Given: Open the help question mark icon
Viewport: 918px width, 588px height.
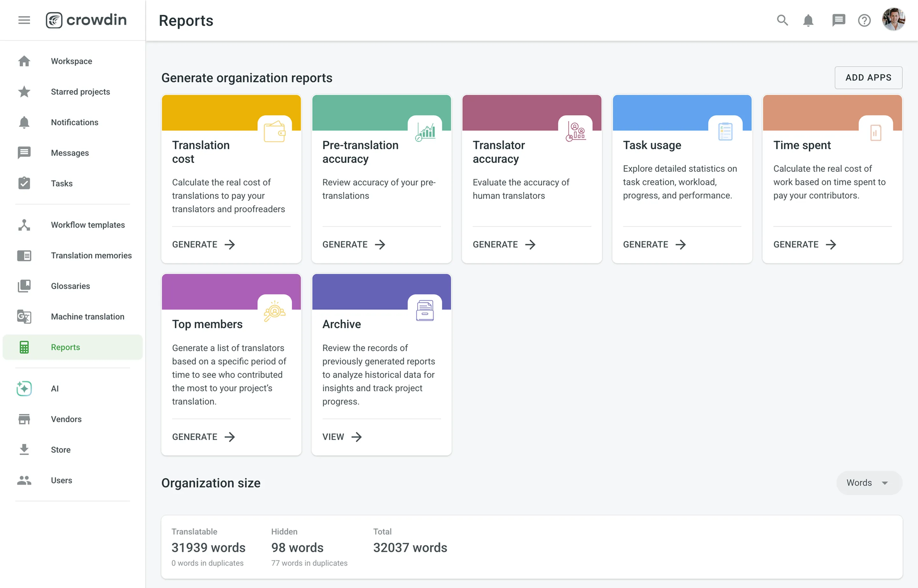Looking at the screenshot, I should pyautogui.click(x=864, y=20).
